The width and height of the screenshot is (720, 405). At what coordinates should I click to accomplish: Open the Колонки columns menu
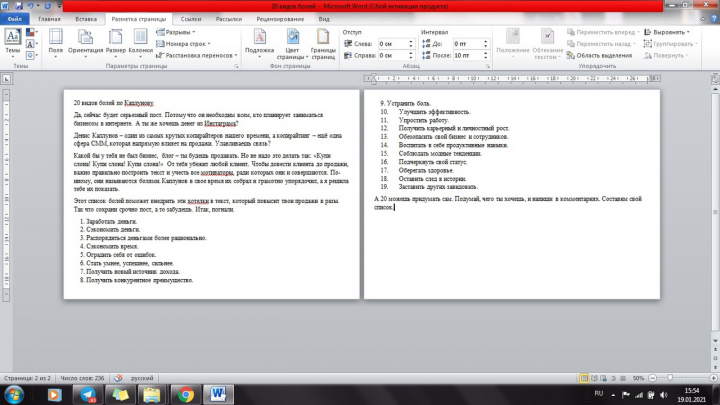(x=141, y=43)
